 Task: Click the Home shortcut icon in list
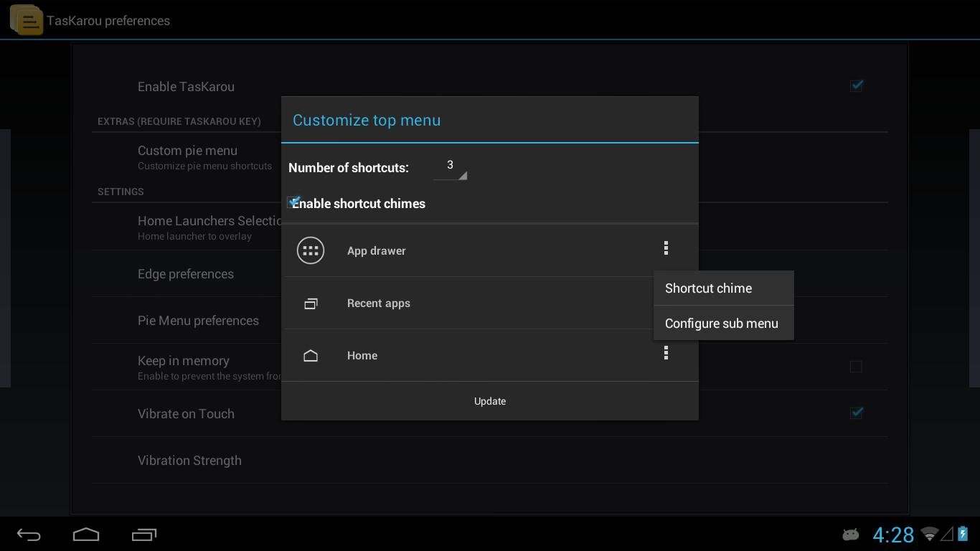(x=311, y=356)
